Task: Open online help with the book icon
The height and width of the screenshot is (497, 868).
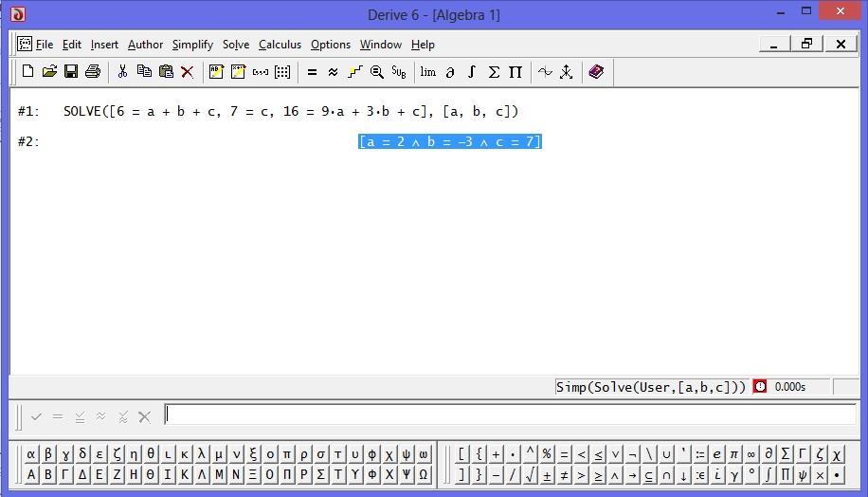Action: (596, 71)
